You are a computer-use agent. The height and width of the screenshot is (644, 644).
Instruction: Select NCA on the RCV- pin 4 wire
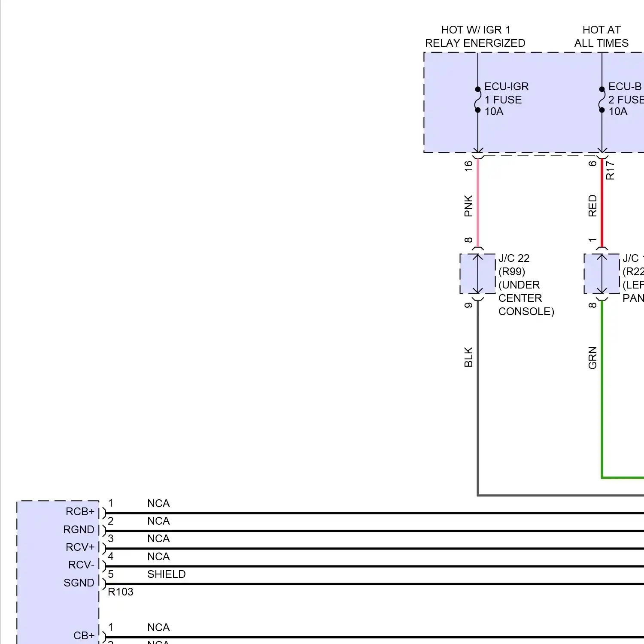coord(158,557)
